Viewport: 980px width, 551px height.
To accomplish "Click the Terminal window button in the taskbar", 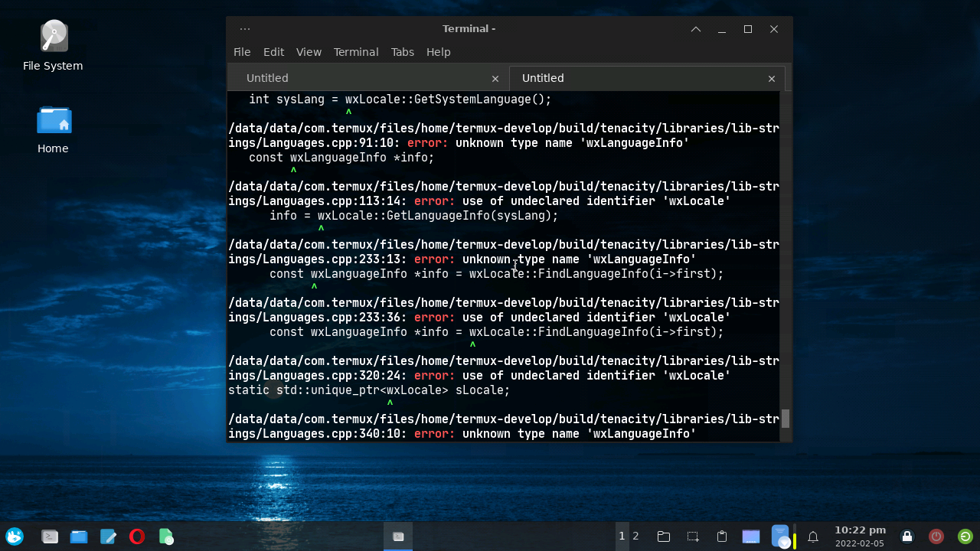I will [398, 536].
